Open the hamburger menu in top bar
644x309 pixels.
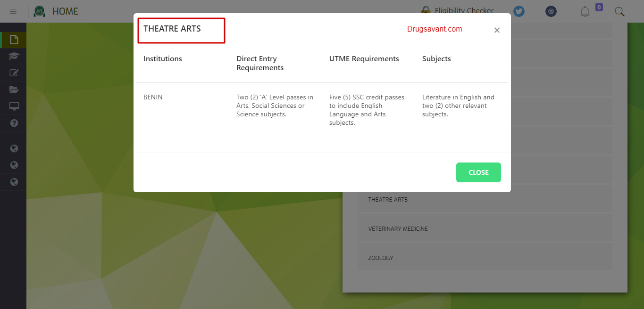[13, 11]
